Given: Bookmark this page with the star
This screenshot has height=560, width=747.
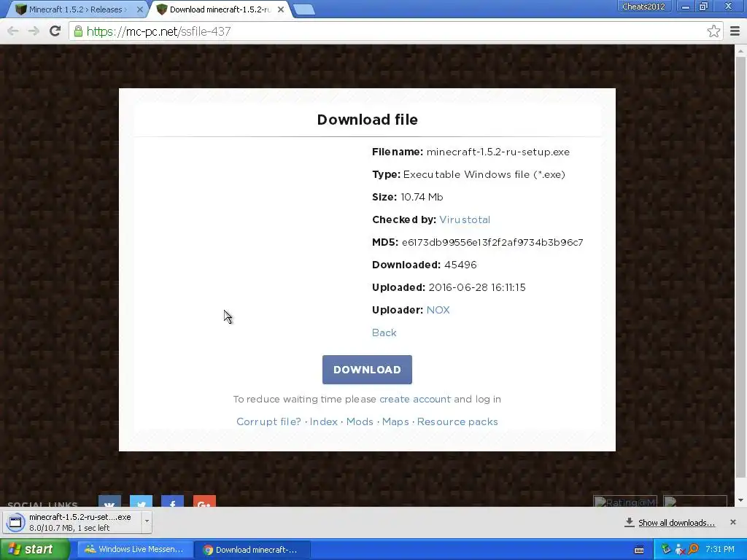Looking at the screenshot, I should click(x=713, y=31).
